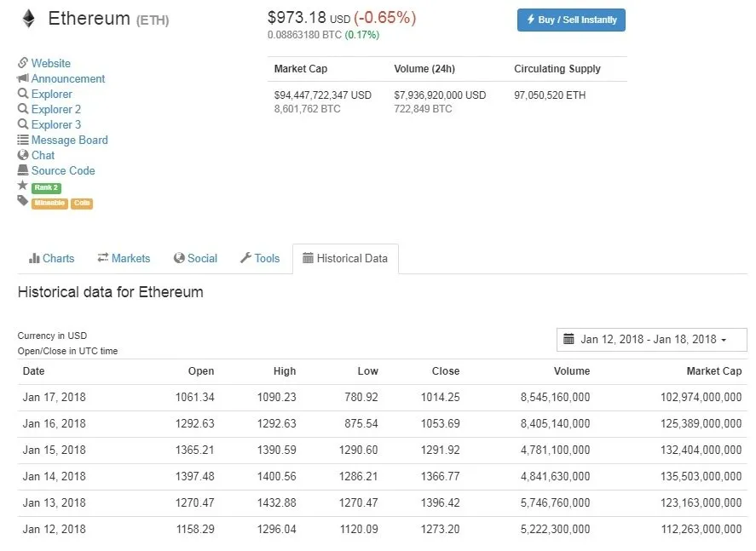Click the globe icon on Social tab

click(x=179, y=258)
